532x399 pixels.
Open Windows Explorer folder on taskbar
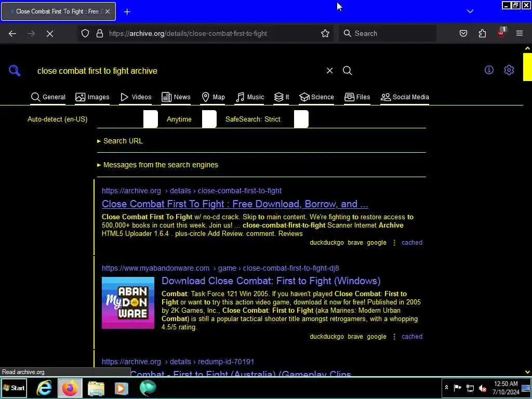[96, 388]
